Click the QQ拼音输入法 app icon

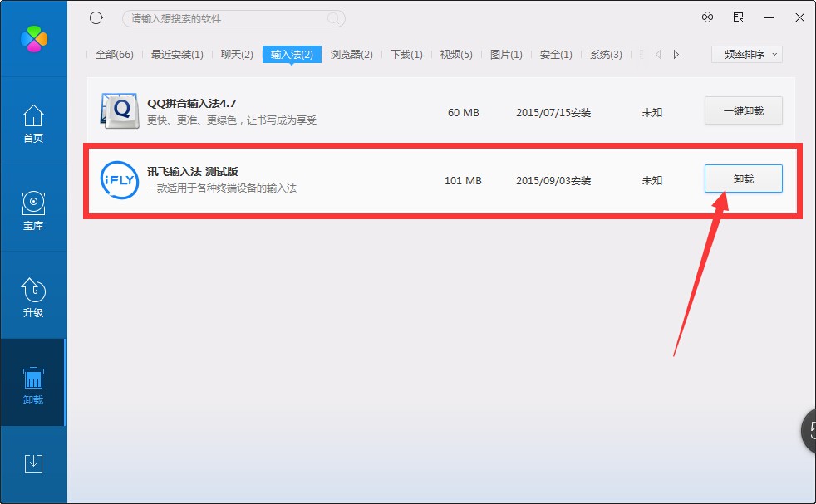pyautogui.click(x=120, y=110)
